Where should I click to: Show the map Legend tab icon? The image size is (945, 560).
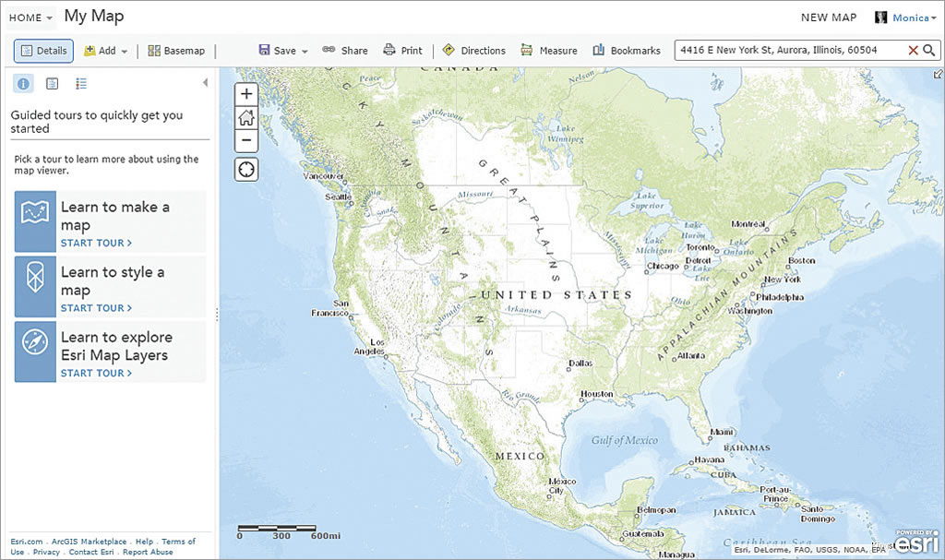(81, 84)
